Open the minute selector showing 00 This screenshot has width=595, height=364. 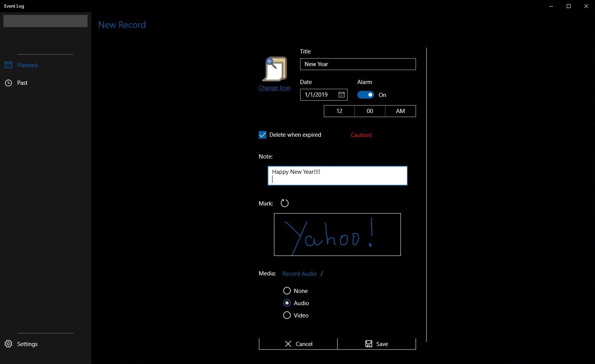(370, 111)
